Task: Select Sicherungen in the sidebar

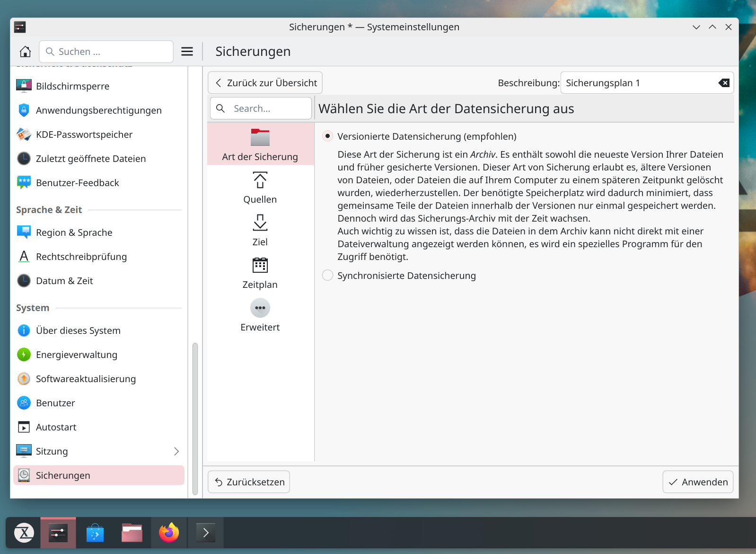Action: [98, 475]
